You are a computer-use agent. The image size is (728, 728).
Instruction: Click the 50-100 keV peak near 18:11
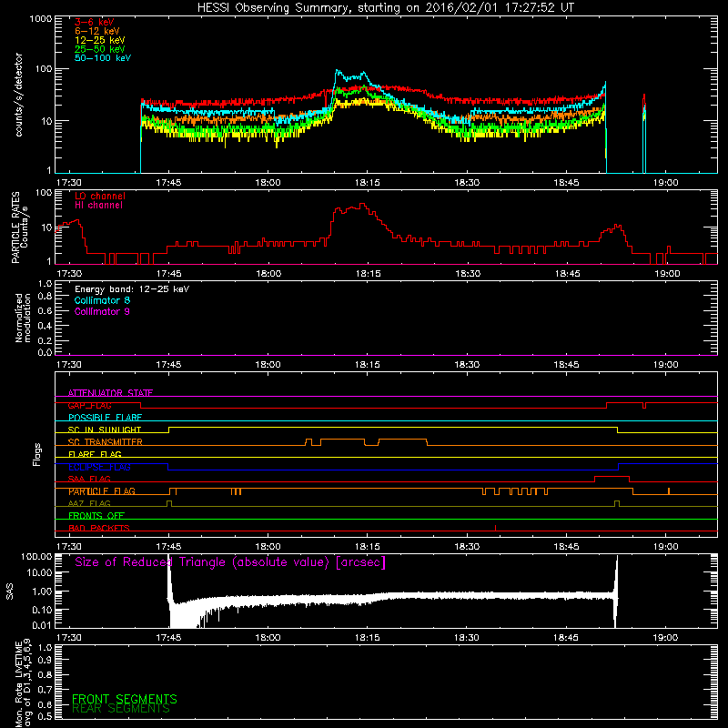click(x=337, y=71)
